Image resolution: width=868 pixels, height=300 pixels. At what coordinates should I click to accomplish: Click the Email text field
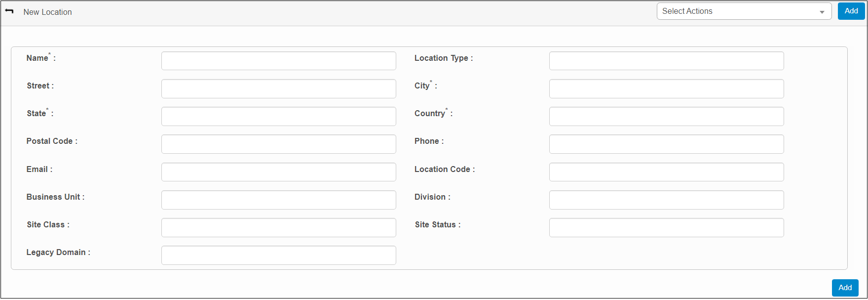278,172
